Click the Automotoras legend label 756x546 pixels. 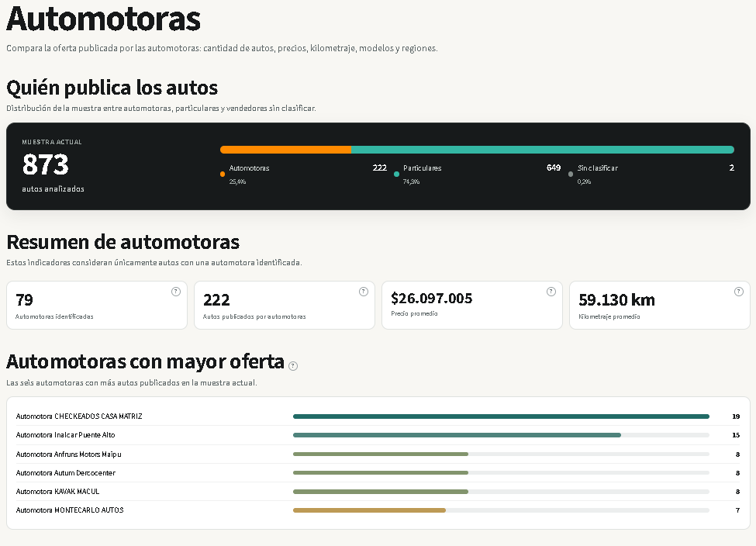[x=249, y=168]
